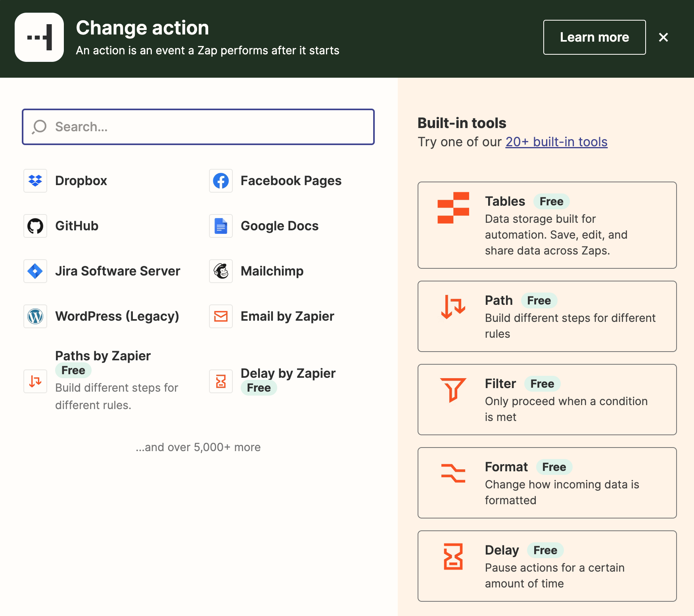Click 'Change how incoming data is formatted' text
The image size is (694, 616).
562,492
